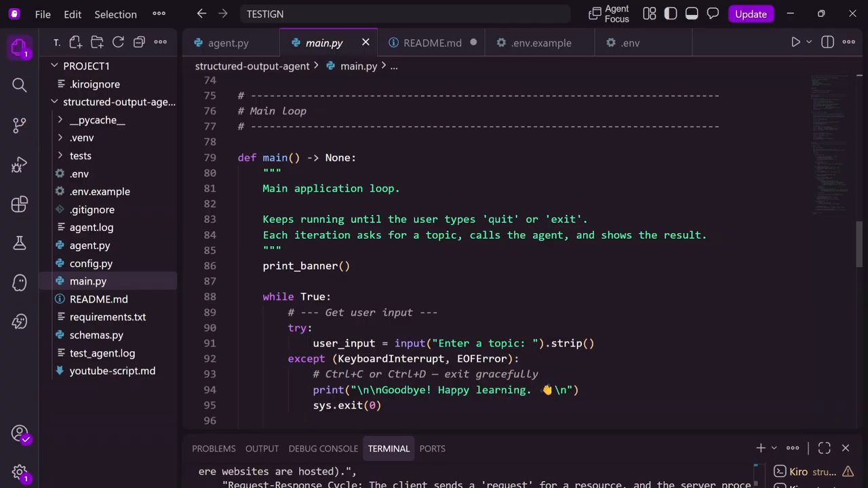Toggle the bottom panel layout button
868x488 pixels.
click(692, 14)
